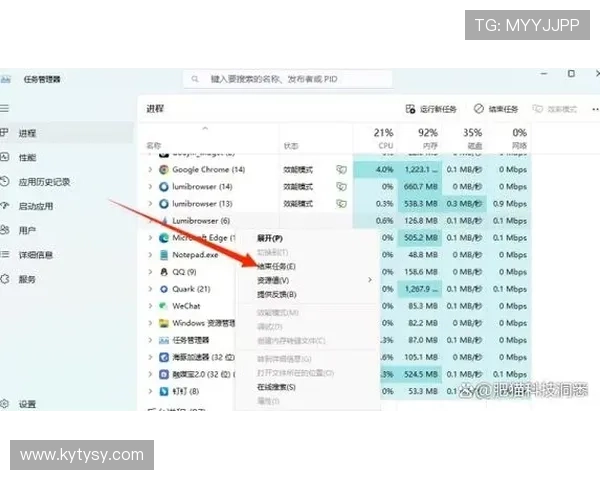The image size is (600, 480).
Task: Open the more options ellipsis menu
Action: coord(595,109)
